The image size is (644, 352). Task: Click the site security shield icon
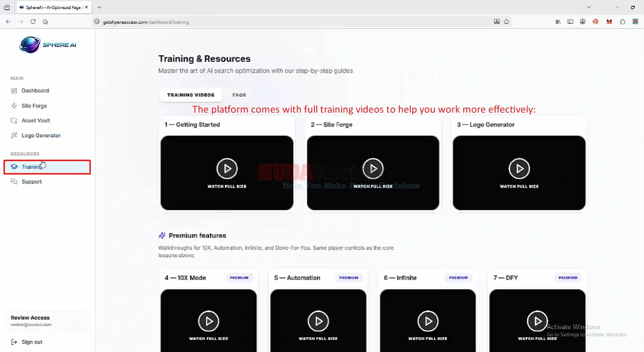pos(97,22)
